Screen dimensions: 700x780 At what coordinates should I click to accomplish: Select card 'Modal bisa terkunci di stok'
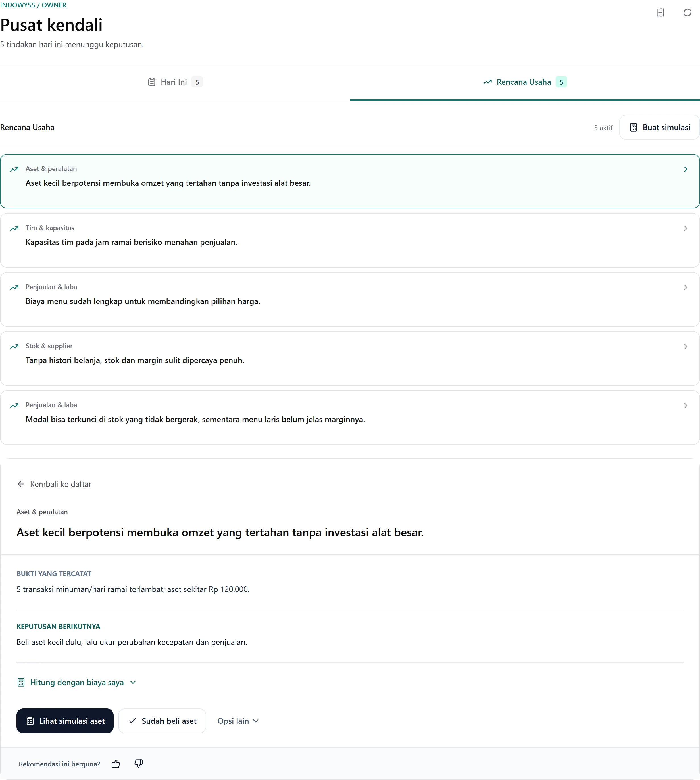point(350,418)
